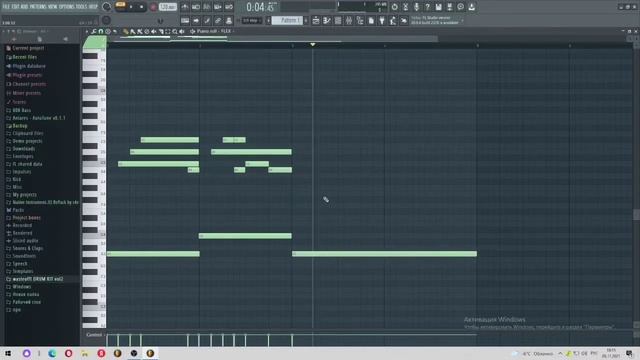Open the ADD menu
640x360 pixels.
pos(24,7)
